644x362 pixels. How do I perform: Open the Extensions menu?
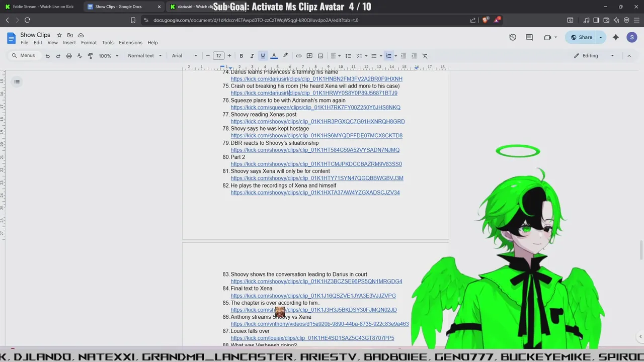click(130, 43)
